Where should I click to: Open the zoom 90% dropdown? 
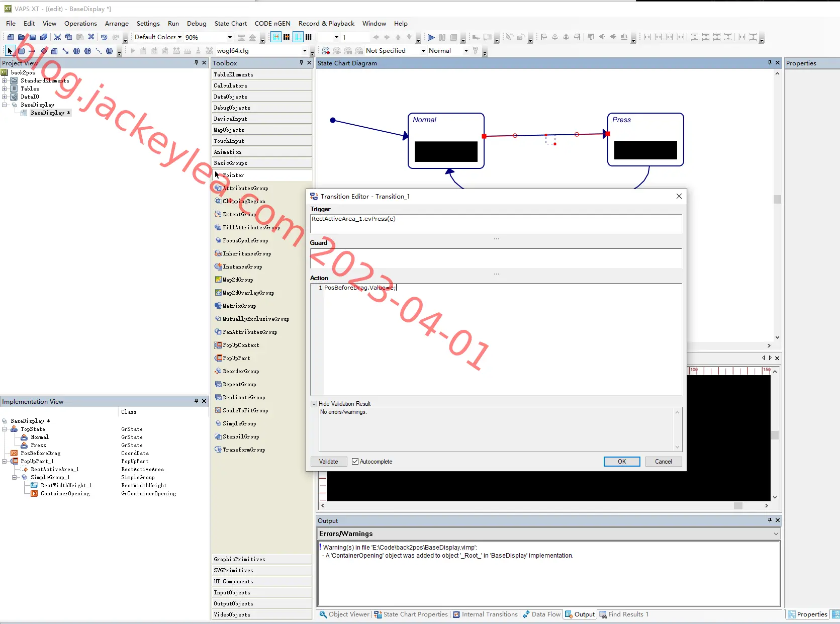click(x=230, y=37)
